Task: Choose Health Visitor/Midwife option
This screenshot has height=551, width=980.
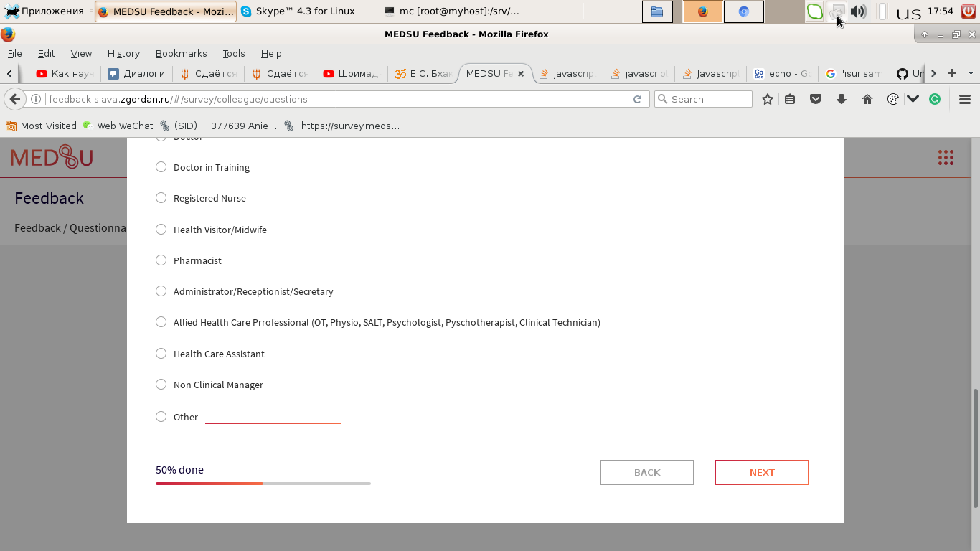Action: (161, 230)
